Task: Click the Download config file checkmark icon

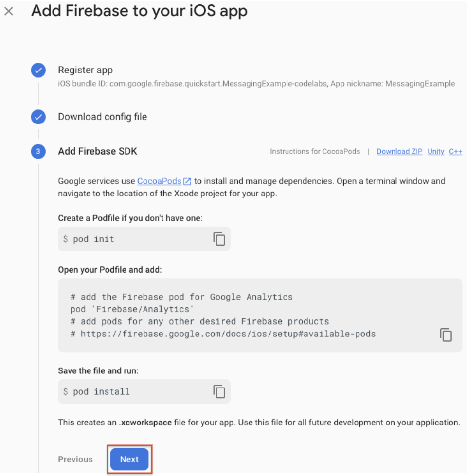Action: (38, 117)
